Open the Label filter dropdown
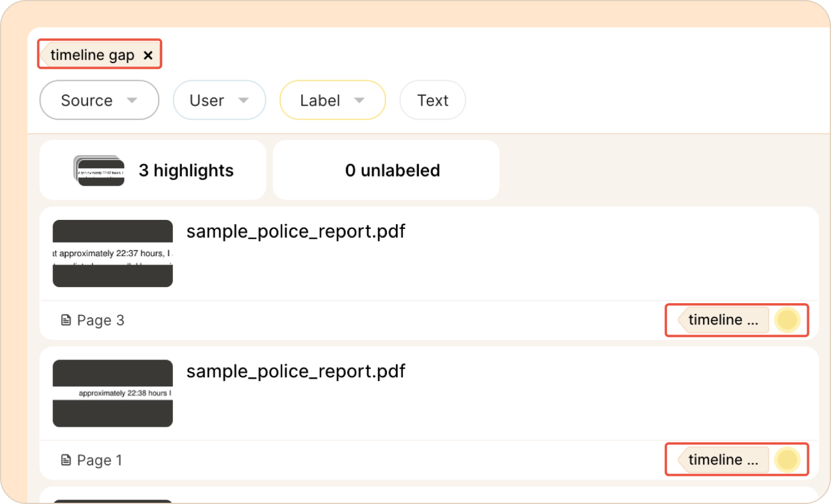This screenshot has height=504, width=831. coord(332,100)
